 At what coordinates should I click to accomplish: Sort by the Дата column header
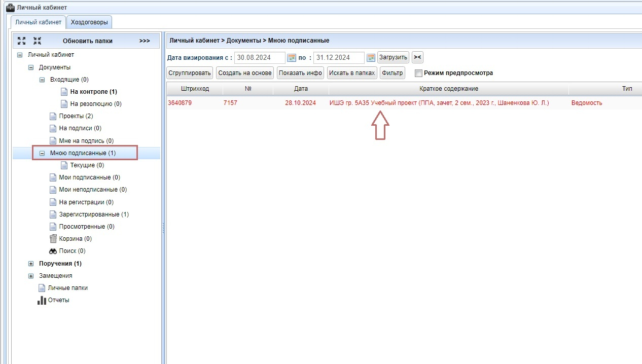(301, 89)
